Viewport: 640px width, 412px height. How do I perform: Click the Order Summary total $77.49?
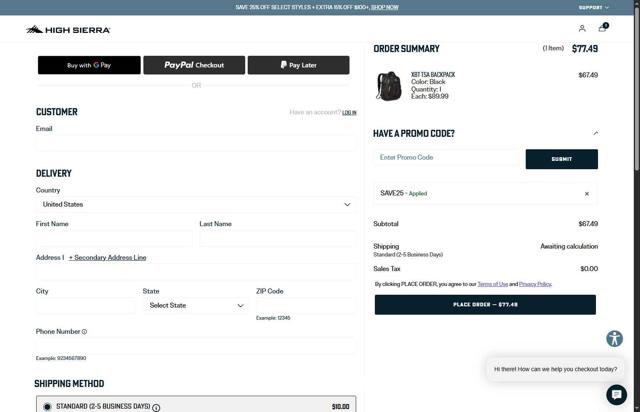[584, 49]
